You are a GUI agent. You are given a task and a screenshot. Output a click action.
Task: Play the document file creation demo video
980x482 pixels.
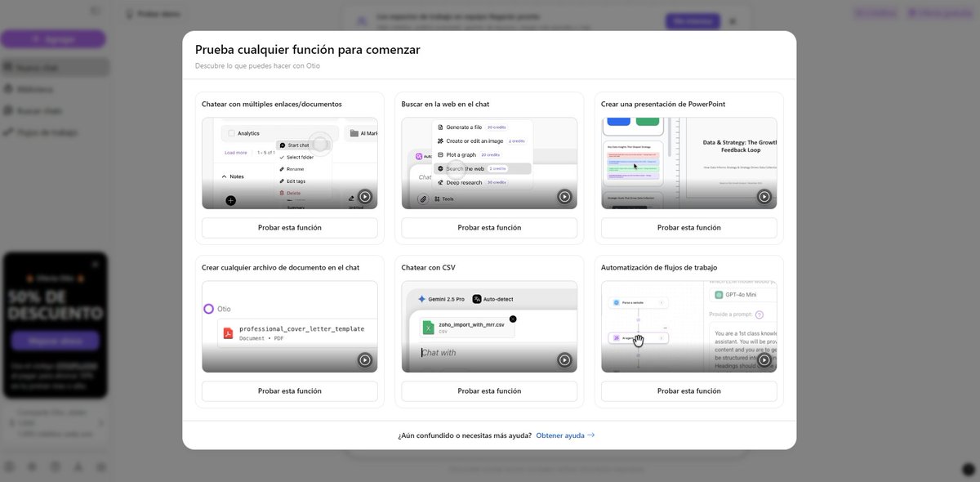coord(365,360)
